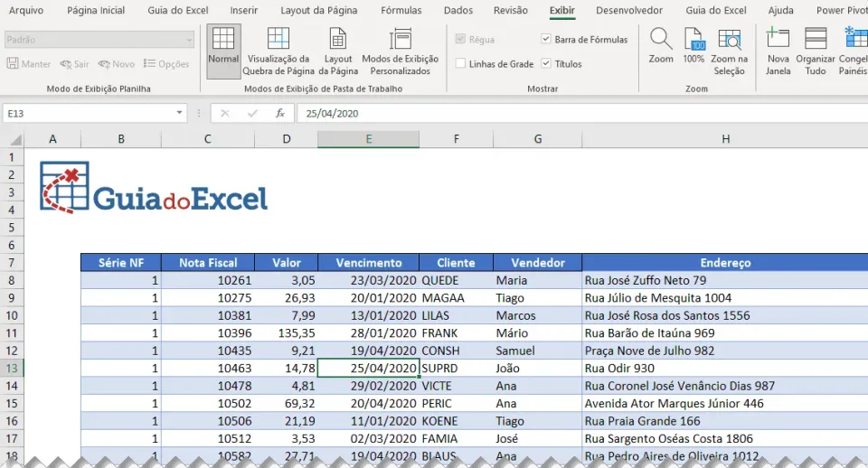Open the Ajuda tab
868x468 pixels.
pos(780,10)
